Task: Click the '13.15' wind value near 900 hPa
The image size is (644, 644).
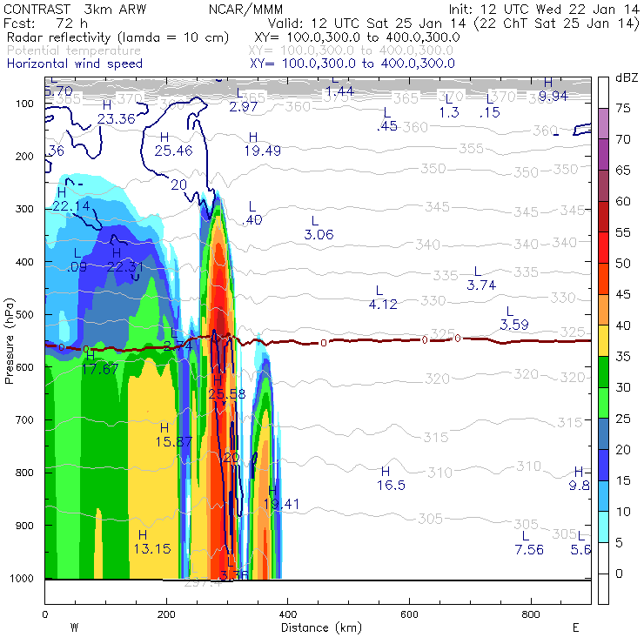Action: (x=152, y=549)
